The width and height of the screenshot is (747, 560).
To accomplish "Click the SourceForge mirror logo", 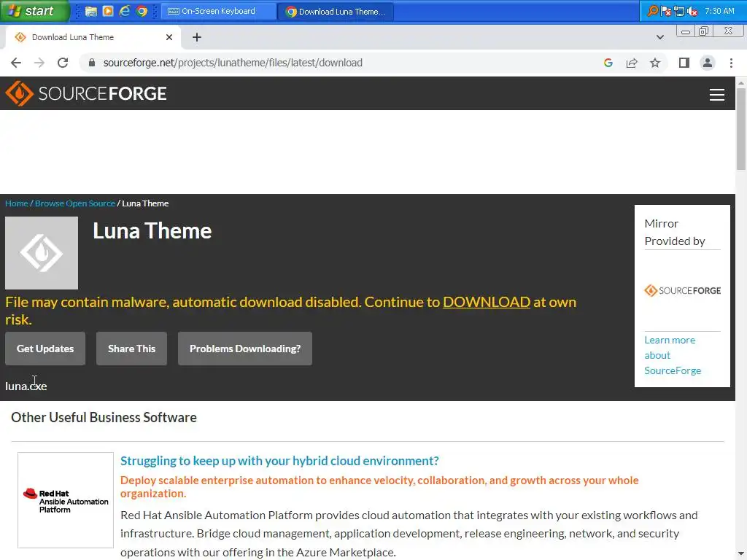I will [x=682, y=290].
